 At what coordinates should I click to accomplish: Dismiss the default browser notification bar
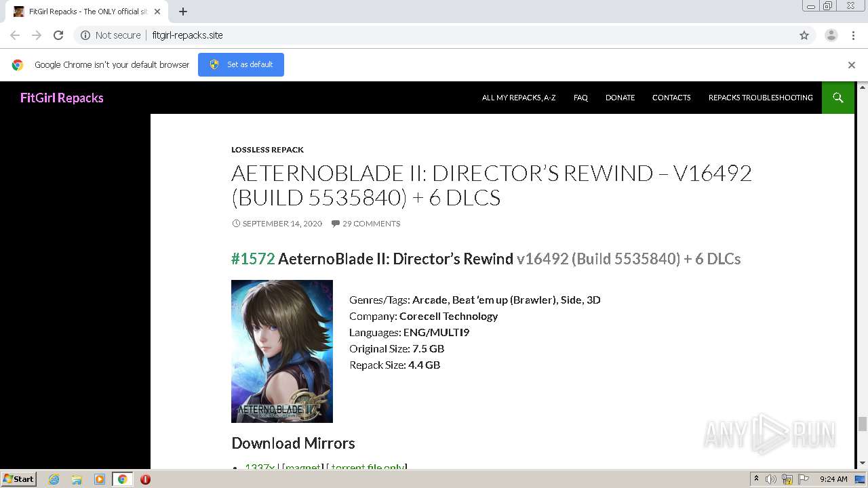click(852, 65)
